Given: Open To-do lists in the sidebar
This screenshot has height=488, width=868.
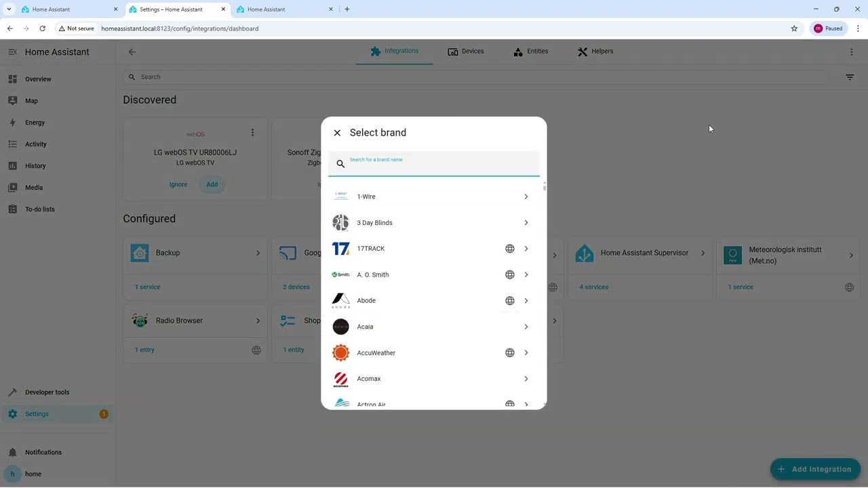Looking at the screenshot, I should click(x=58, y=209).
